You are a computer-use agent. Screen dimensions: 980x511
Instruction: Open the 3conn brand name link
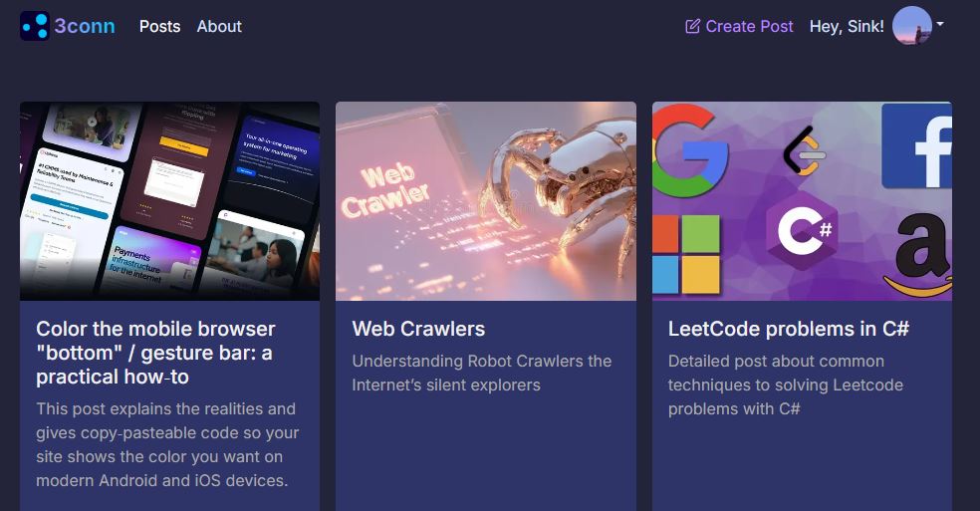point(85,26)
